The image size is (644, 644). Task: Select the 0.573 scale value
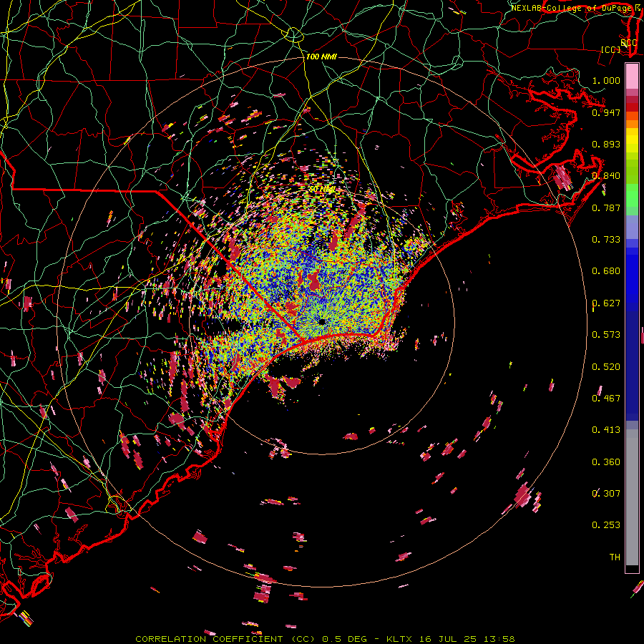coord(606,334)
